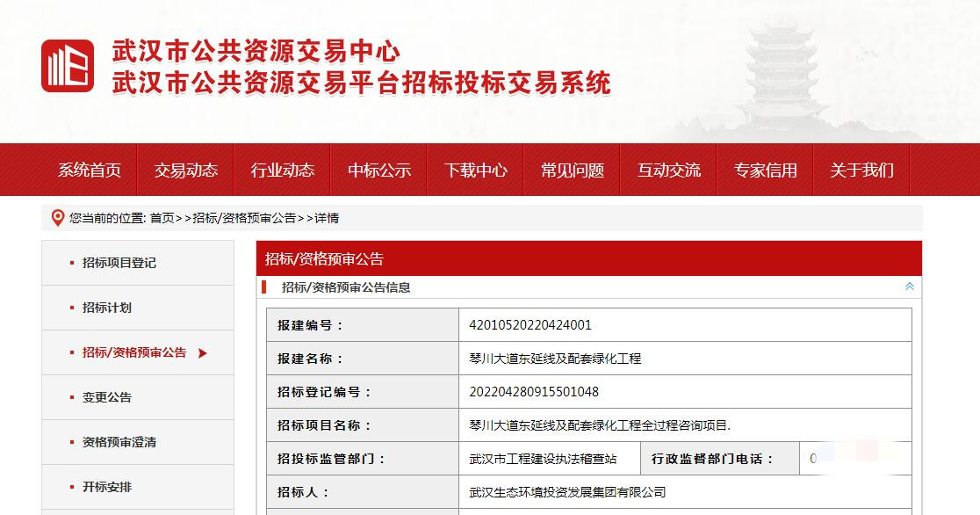This screenshot has height=515, width=980.
Task: Click the 行政监督部门电话 label cell
Action: point(720,459)
